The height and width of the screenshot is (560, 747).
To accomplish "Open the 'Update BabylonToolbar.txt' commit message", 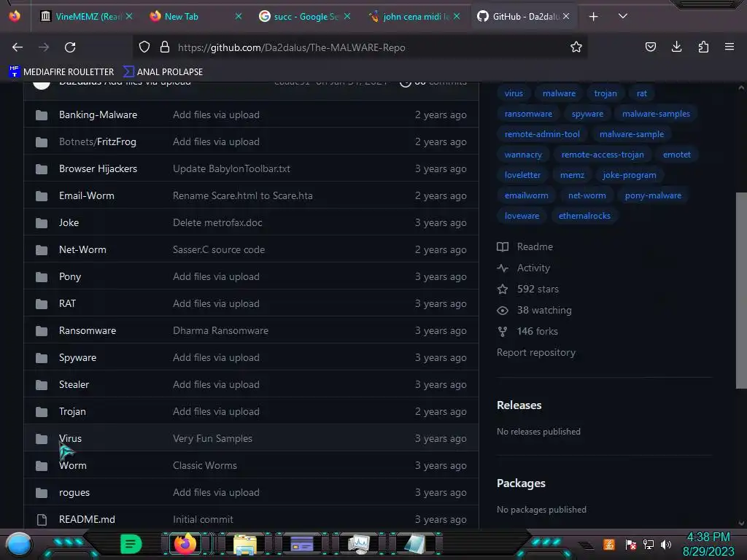I will click(x=231, y=168).
